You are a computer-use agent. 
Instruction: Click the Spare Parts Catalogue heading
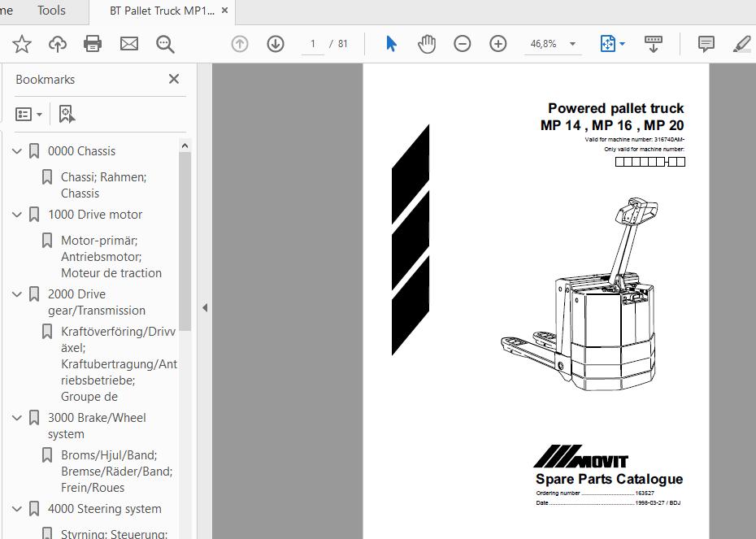[609, 479]
